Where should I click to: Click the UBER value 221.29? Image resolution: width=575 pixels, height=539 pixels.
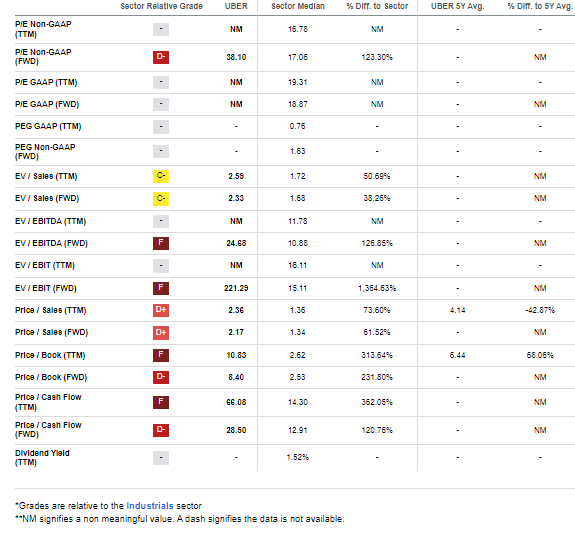[236, 288]
